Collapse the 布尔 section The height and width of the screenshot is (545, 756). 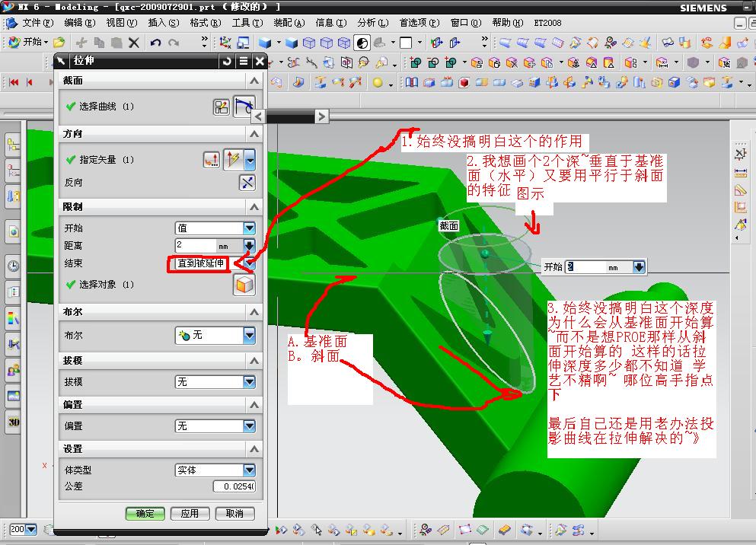254,312
